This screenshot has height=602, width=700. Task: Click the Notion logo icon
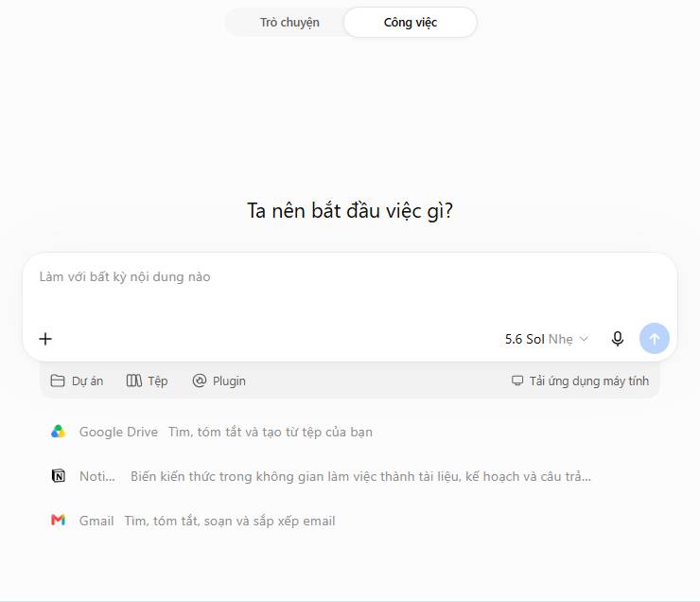pyautogui.click(x=59, y=476)
